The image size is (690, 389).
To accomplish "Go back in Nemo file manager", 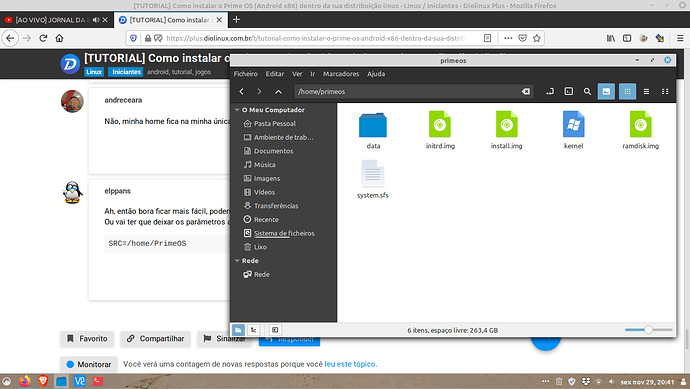I will click(x=241, y=92).
